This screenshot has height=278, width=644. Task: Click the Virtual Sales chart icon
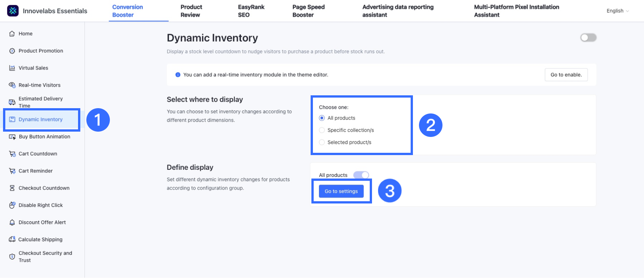pos(12,68)
